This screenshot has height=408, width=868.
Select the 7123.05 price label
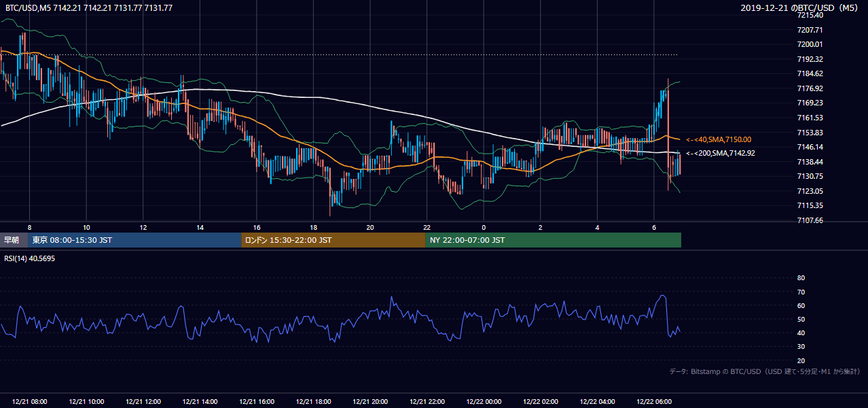click(x=810, y=191)
